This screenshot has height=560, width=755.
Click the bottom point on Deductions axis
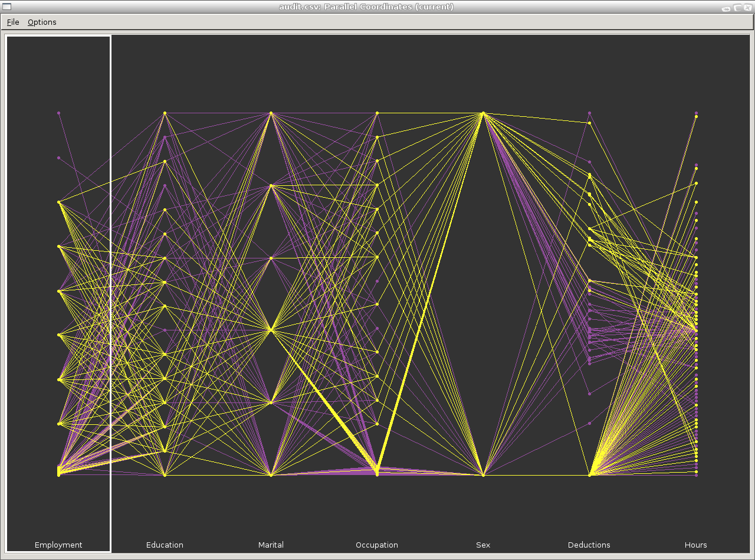coord(589,475)
